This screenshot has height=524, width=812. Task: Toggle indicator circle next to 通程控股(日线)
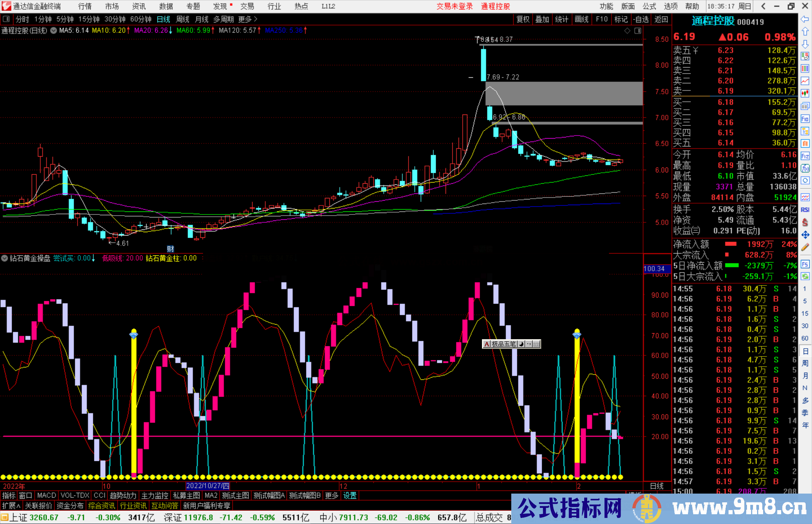tap(53, 30)
